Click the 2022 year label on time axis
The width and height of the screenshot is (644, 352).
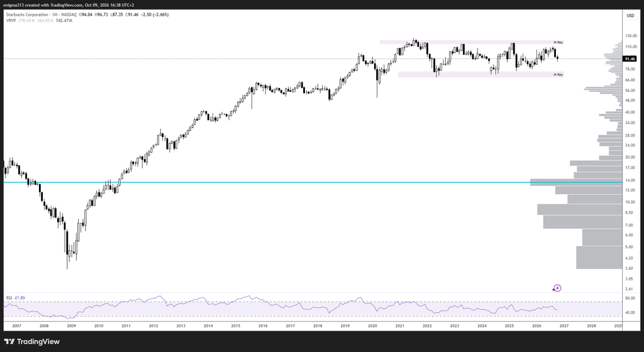click(427, 326)
